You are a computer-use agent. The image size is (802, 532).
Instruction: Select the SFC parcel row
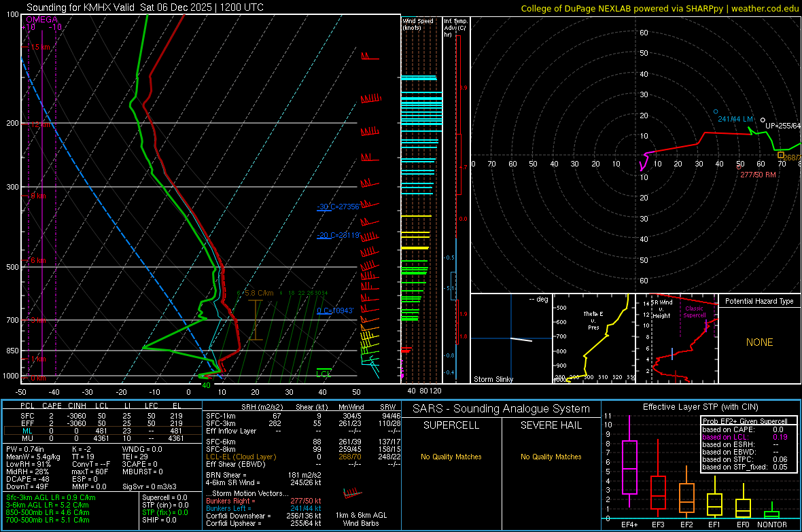[x=103, y=416]
